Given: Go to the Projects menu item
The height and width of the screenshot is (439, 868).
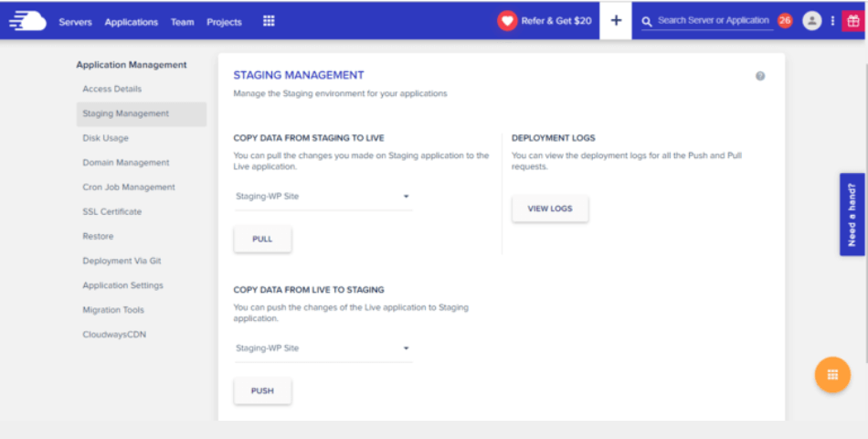Looking at the screenshot, I should pos(224,22).
